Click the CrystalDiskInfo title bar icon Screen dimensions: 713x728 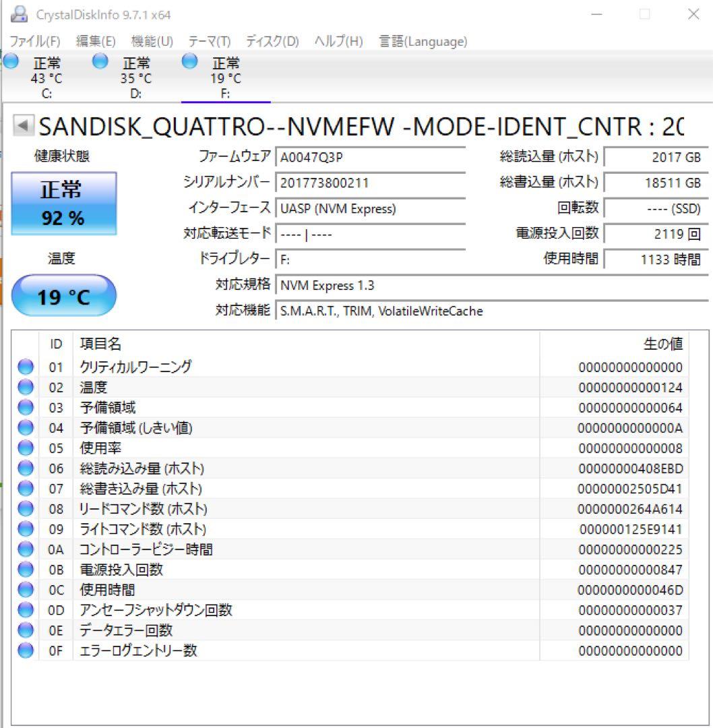[x=18, y=14]
